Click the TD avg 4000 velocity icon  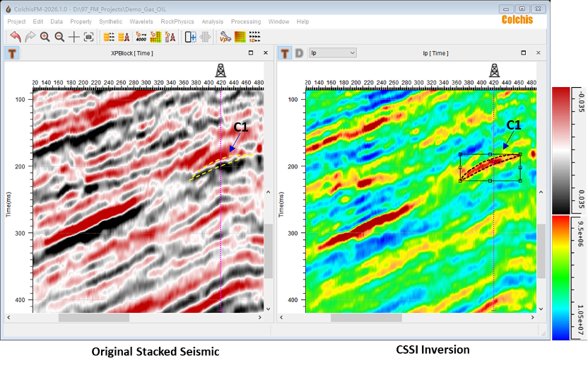coord(141,37)
